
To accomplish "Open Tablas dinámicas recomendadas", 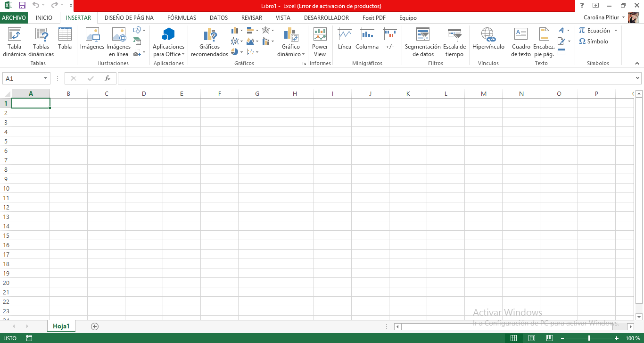I will (x=41, y=42).
